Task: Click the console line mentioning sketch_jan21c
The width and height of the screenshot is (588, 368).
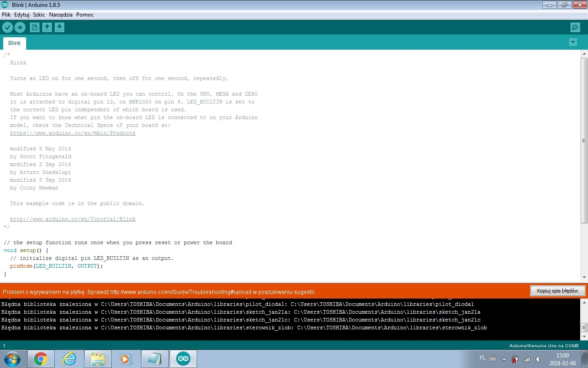Action: point(241,320)
